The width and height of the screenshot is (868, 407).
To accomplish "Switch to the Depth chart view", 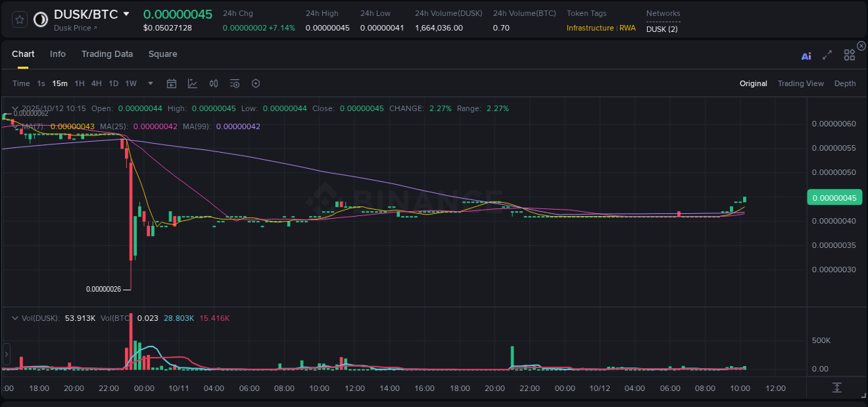I will [x=844, y=83].
